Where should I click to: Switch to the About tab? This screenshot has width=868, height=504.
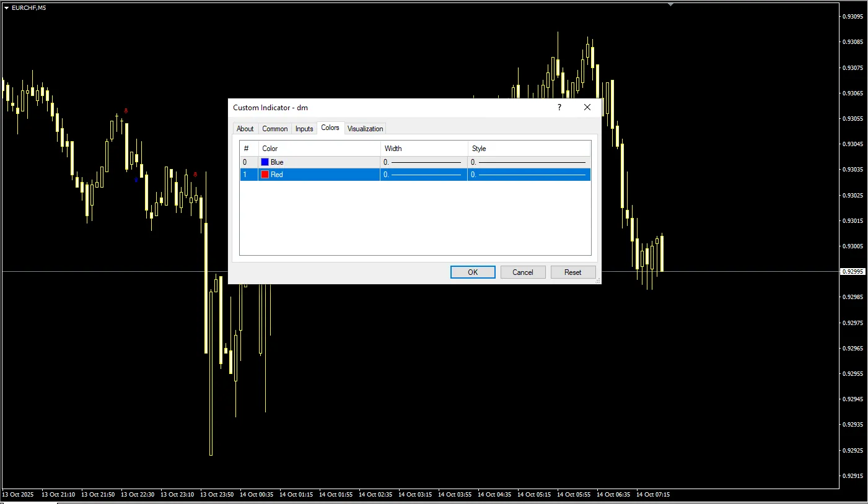(245, 129)
